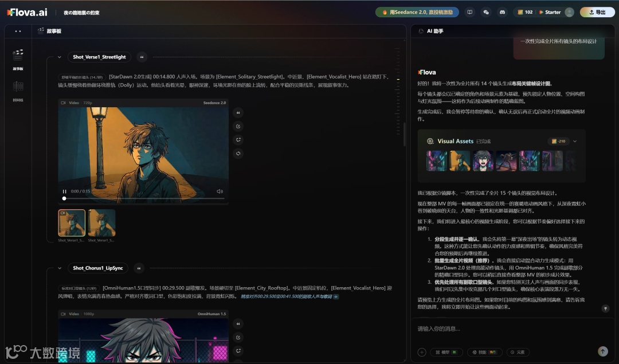Select the first Shot_Verse1 video thumbnail
The image size is (619, 364).
coord(72,223)
